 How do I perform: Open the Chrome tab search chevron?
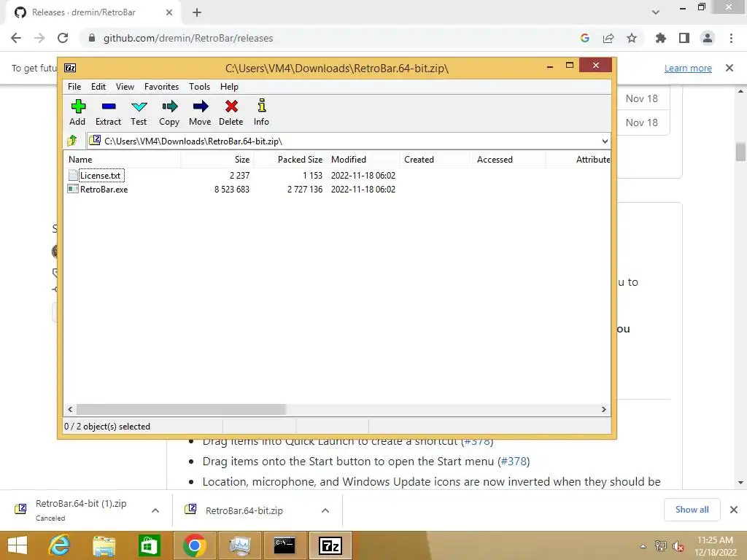656,12
